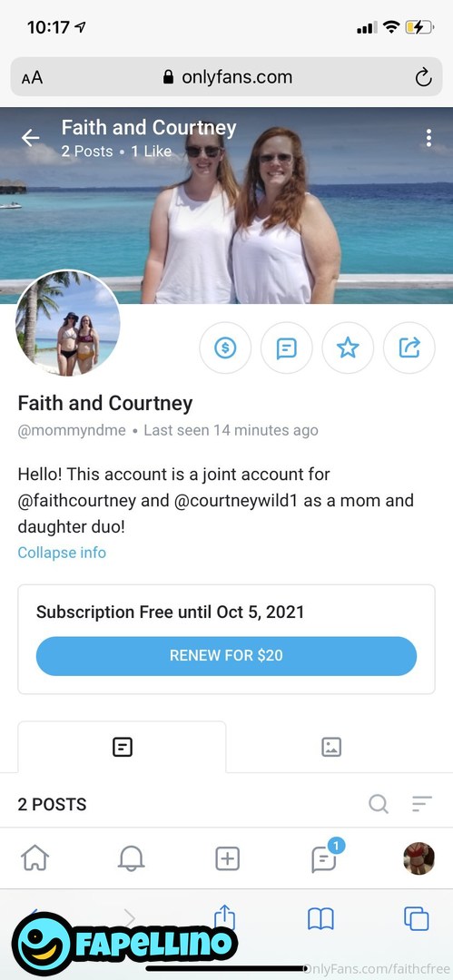Viewport: 453px width, 980px height.
Task: Message the creator via chat icon
Action: click(x=287, y=348)
